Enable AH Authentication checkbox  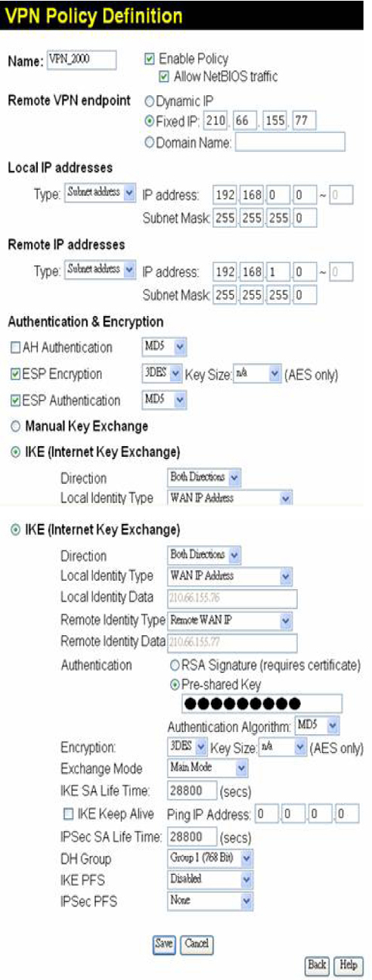[16, 348]
